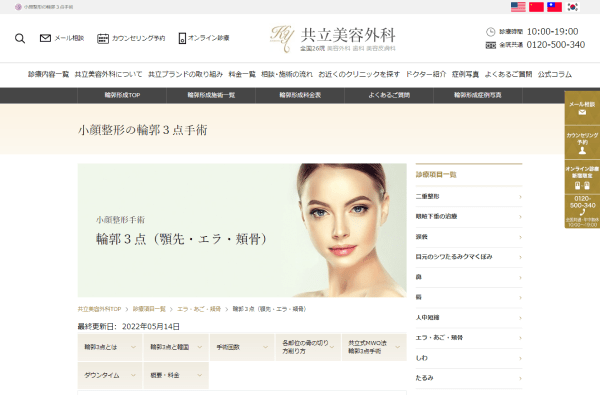Expand the 共立式MWO法 輪郭3点手術 section
Image resolution: width=600 pixels, height=395 pixels.
(374, 347)
